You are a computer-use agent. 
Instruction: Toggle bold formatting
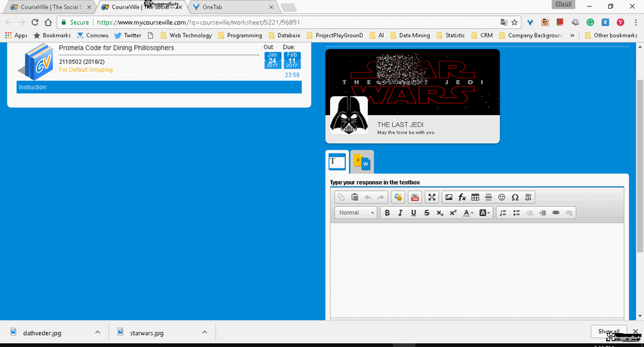pos(387,213)
